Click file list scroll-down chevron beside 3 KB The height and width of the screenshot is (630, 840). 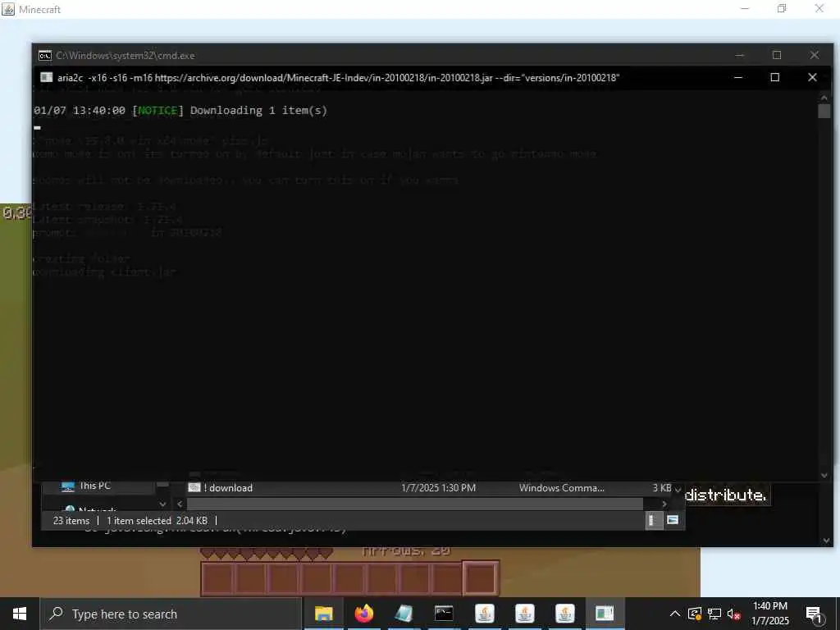coord(678,489)
